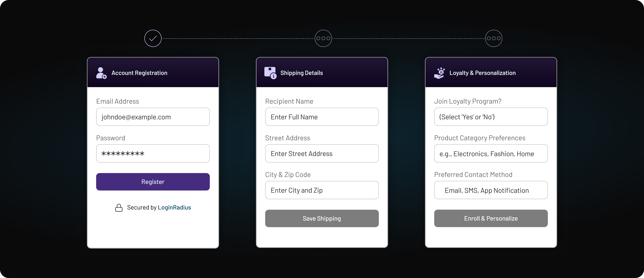Focus the Email Address input field
644x278 pixels.
(153, 117)
